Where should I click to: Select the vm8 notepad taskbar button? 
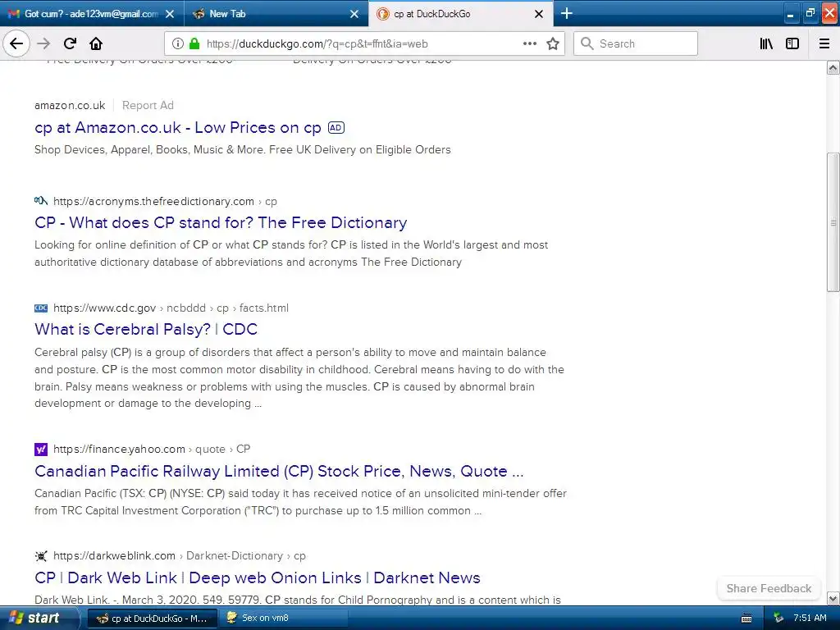283,619
